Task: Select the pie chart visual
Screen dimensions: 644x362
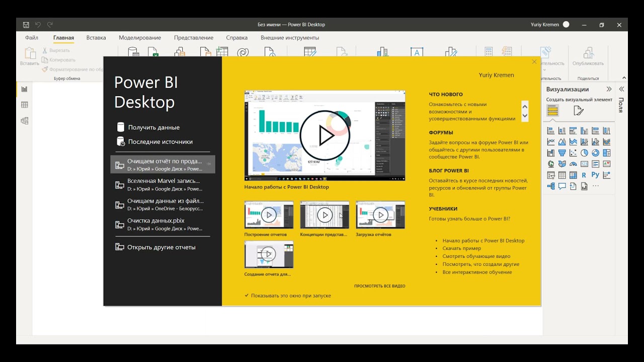Action: point(584,153)
